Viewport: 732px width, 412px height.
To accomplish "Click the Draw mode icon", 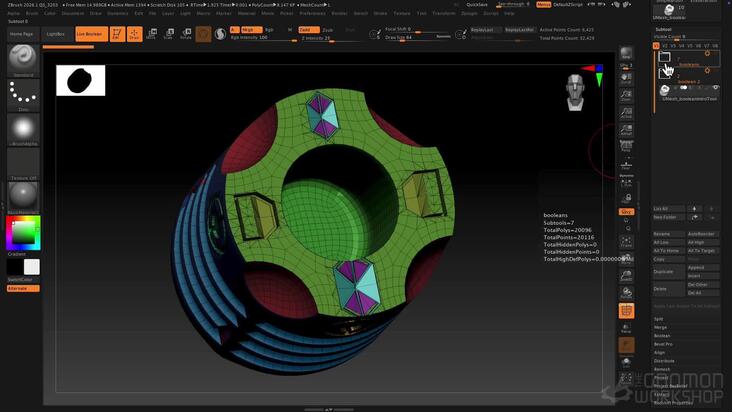I will point(134,34).
